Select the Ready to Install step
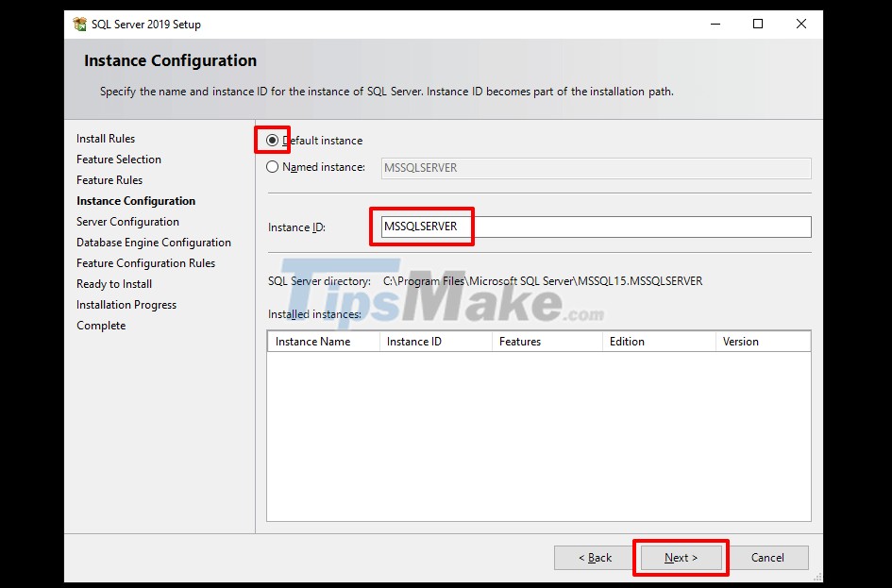892x588 pixels. point(113,283)
